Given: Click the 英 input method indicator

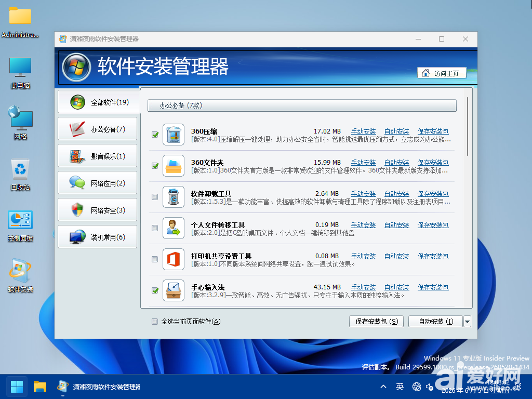Looking at the screenshot, I should coord(400,387).
